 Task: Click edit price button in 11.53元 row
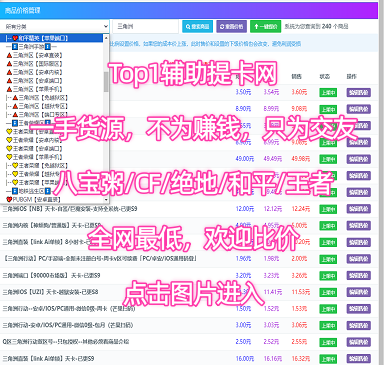pyautogui.click(x=359, y=292)
